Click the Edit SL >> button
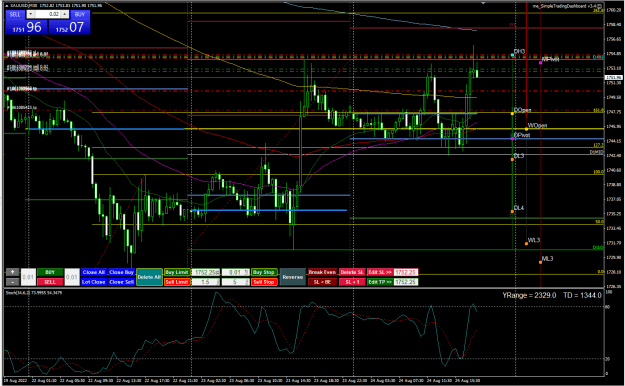The image size is (625, 386). (380, 272)
